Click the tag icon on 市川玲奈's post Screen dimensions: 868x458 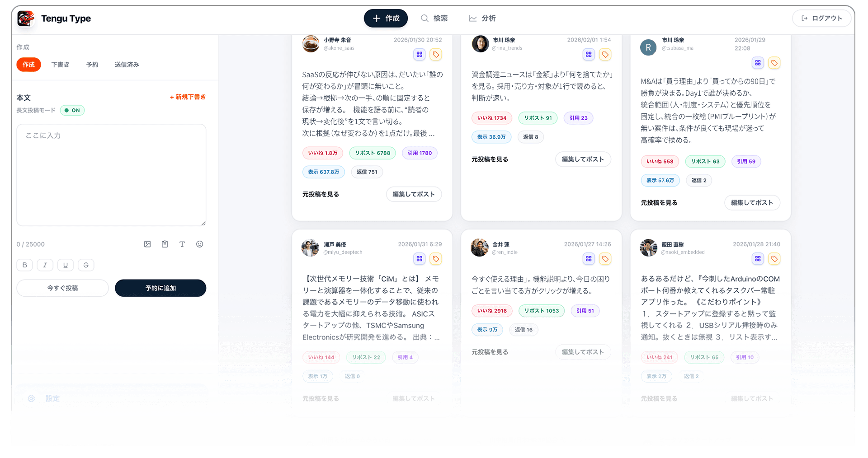click(x=605, y=55)
